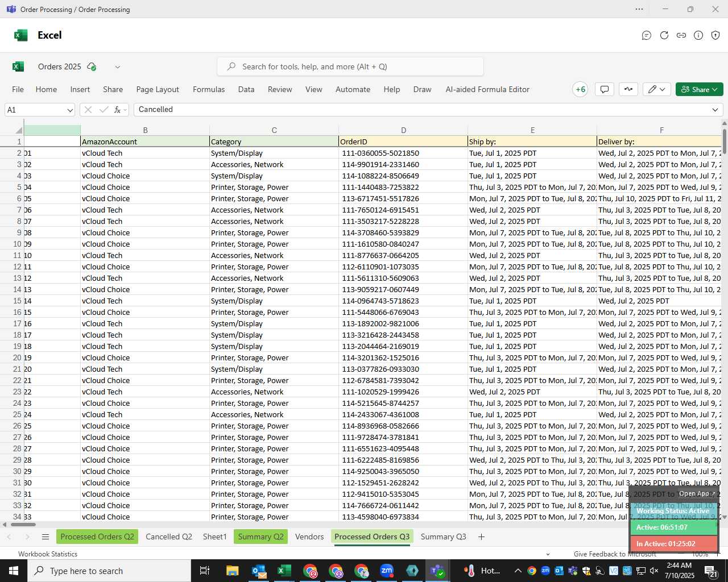Viewport: 728px width, 582px height.
Task: Click the reload tab icon
Action: click(x=664, y=35)
